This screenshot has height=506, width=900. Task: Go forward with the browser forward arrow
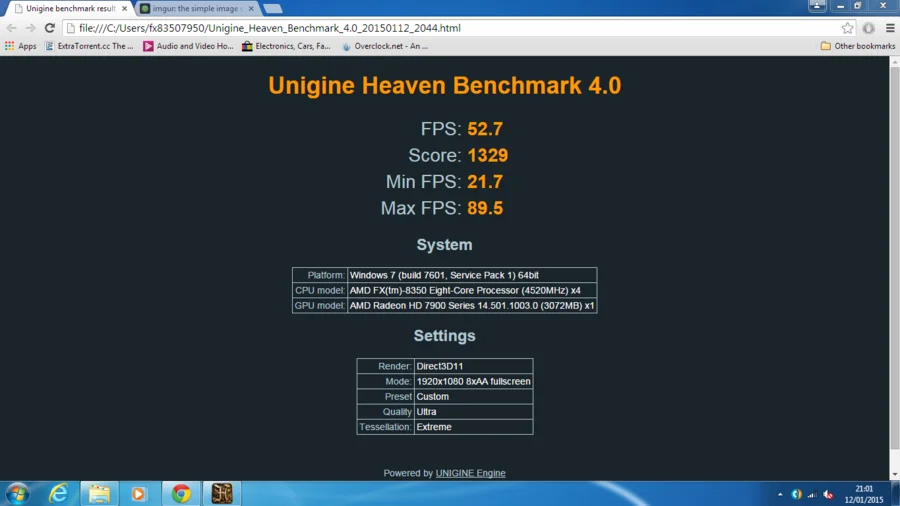pos(30,28)
